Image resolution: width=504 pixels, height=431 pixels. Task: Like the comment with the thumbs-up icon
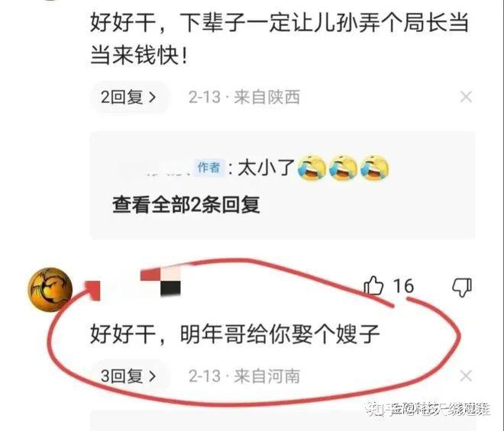373,285
